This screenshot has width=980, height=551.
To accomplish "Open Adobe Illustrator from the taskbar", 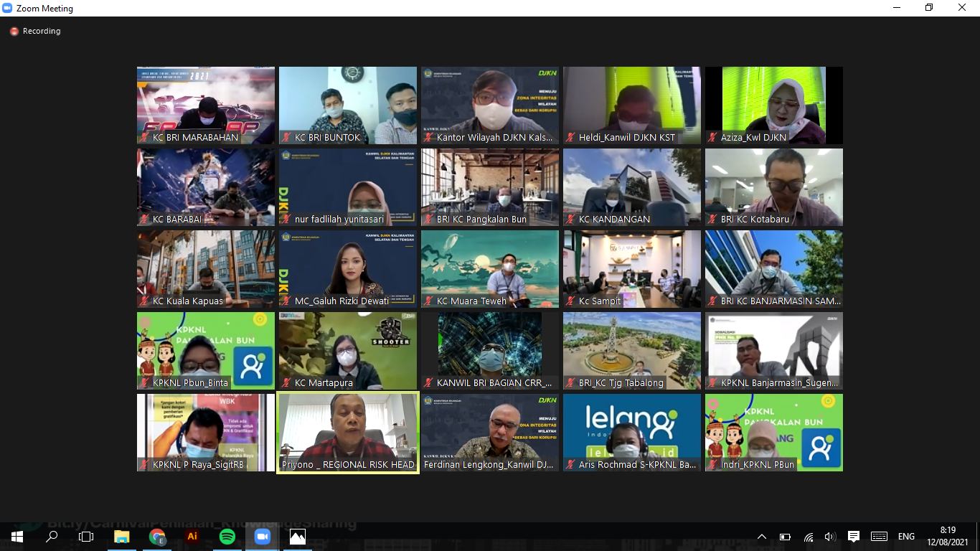I will click(x=192, y=537).
